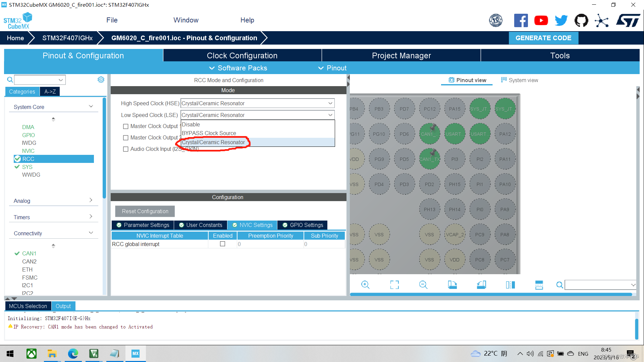Open File Explorer from taskbar
The image size is (644, 362).
[x=52, y=354]
